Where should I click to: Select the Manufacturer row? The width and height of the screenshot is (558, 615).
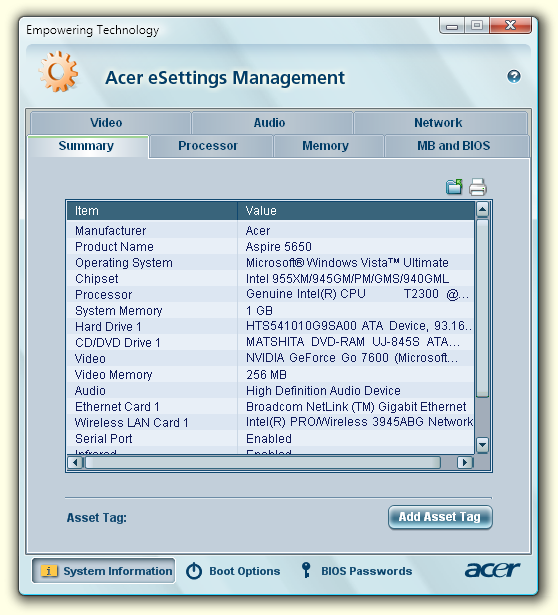click(271, 231)
